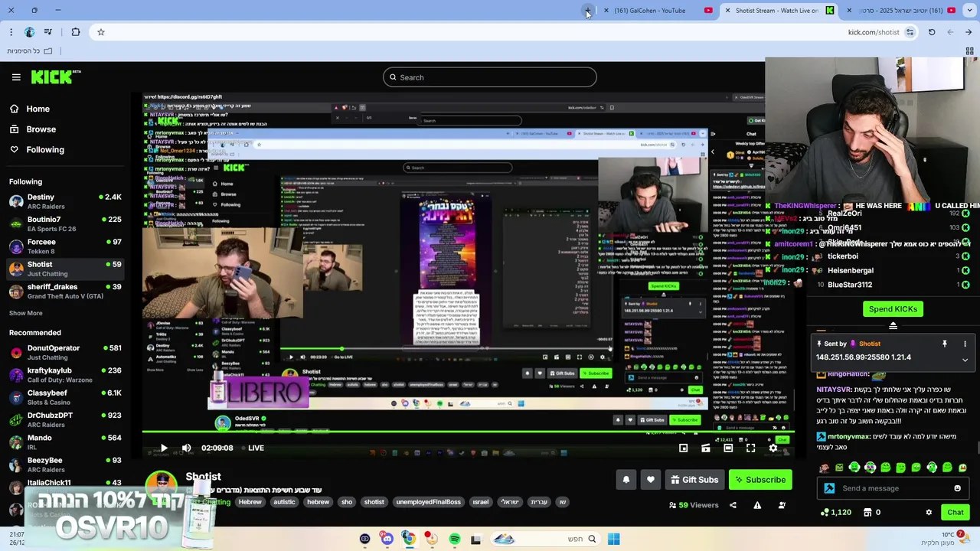The width and height of the screenshot is (980, 551).
Task: Open Mando recommended channel
Action: click(65, 442)
